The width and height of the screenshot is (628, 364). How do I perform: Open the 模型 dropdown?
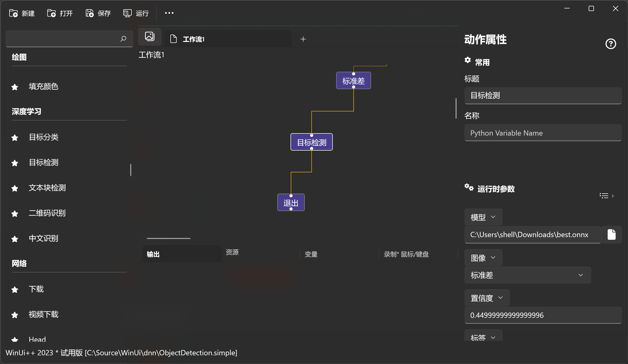[483, 217]
